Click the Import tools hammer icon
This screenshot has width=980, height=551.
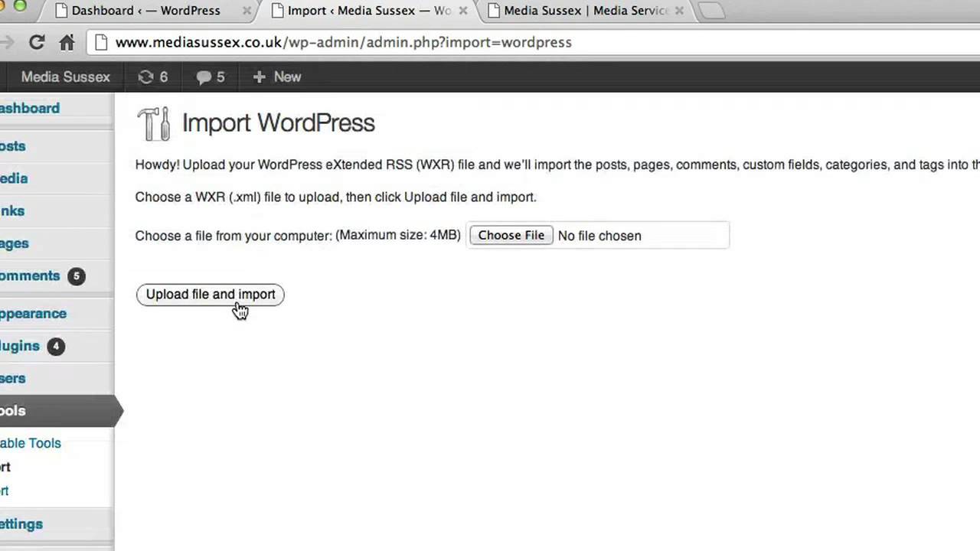click(x=154, y=123)
